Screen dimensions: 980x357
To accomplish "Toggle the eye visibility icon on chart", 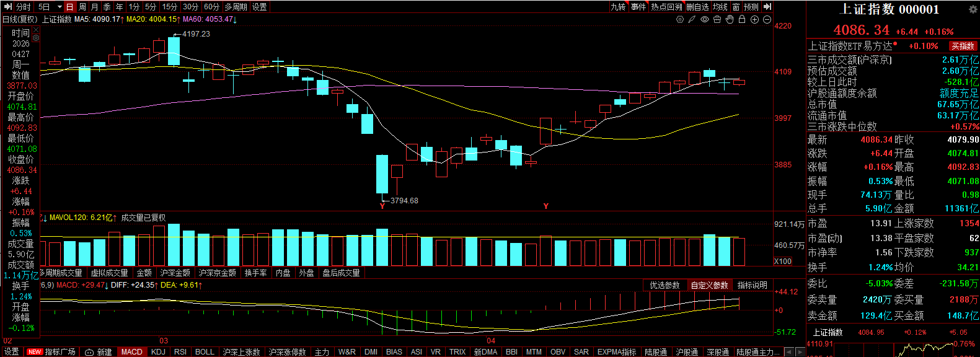I will 705,19.
